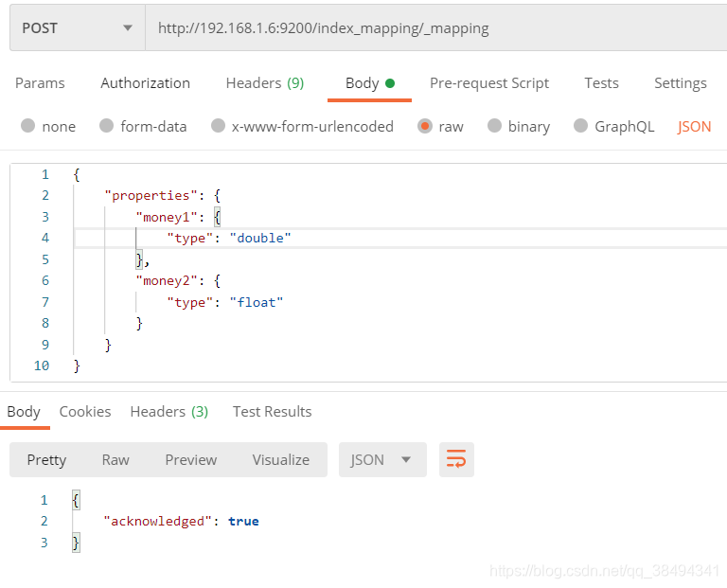Open the Pre-request Script tab
The height and width of the screenshot is (588, 727).
point(488,83)
